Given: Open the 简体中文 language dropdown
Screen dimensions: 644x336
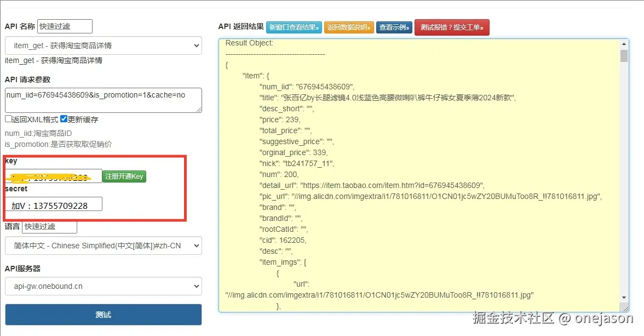Looking at the screenshot, I should (x=103, y=246).
